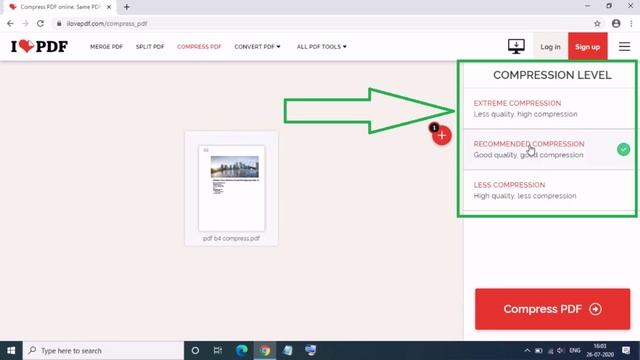Viewport: 640px width, 360px height.
Task: Open the notepad app taskbar icon
Action: (288, 351)
